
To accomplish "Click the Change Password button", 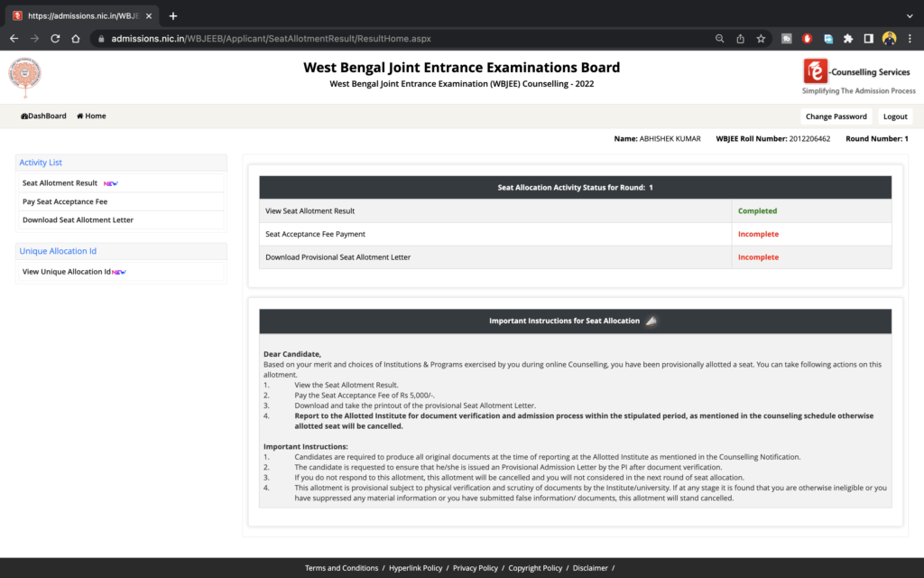I will (x=836, y=117).
